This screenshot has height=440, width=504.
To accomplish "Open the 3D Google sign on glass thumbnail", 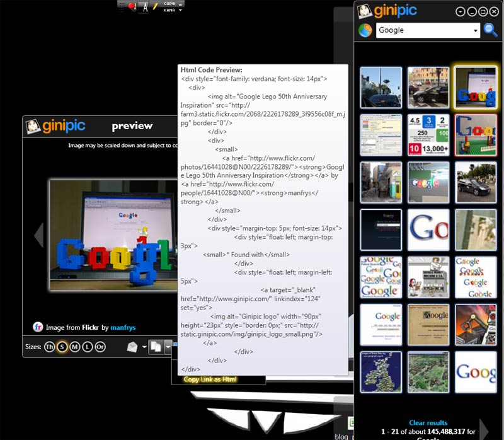I will point(428,182).
